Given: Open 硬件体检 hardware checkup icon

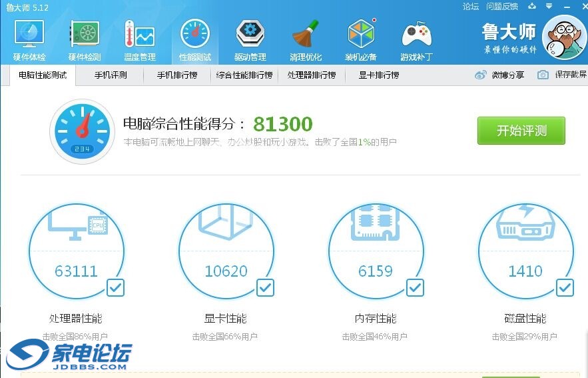Looking at the screenshot, I should click(29, 34).
